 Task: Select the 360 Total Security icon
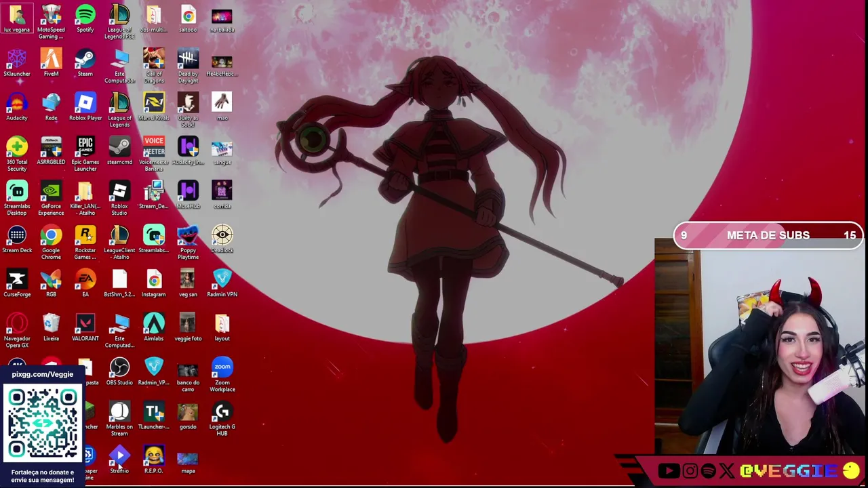click(17, 154)
